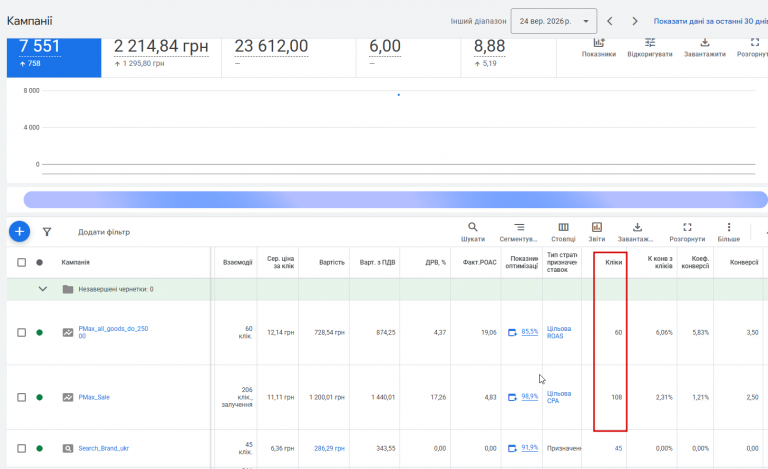Sort by Конверсії column header
Image resolution: width=768 pixels, height=469 pixels.
pyautogui.click(x=744, y=262)
